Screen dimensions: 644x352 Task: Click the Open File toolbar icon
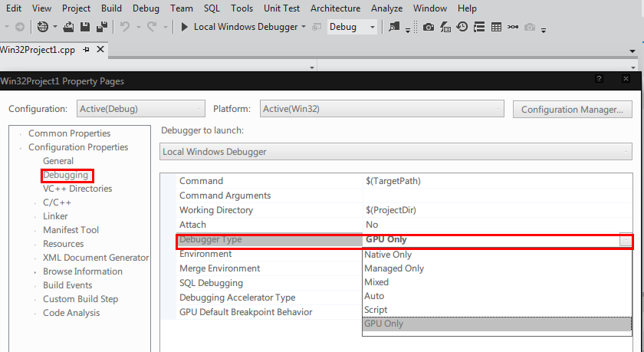tap(67, 27)
